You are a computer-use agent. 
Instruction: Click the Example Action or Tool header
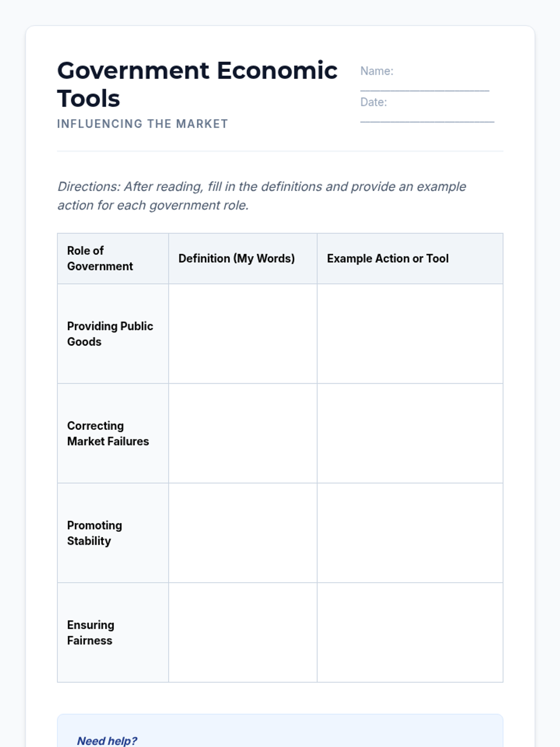(387, 258)
